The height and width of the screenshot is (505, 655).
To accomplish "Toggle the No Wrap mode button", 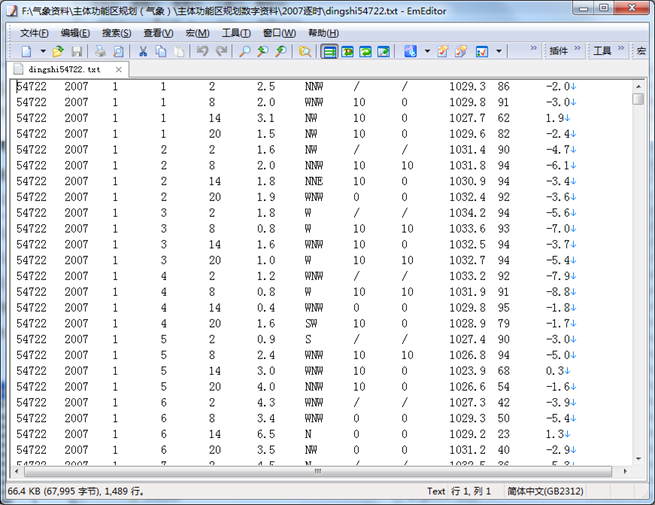I will coord(330,51).
